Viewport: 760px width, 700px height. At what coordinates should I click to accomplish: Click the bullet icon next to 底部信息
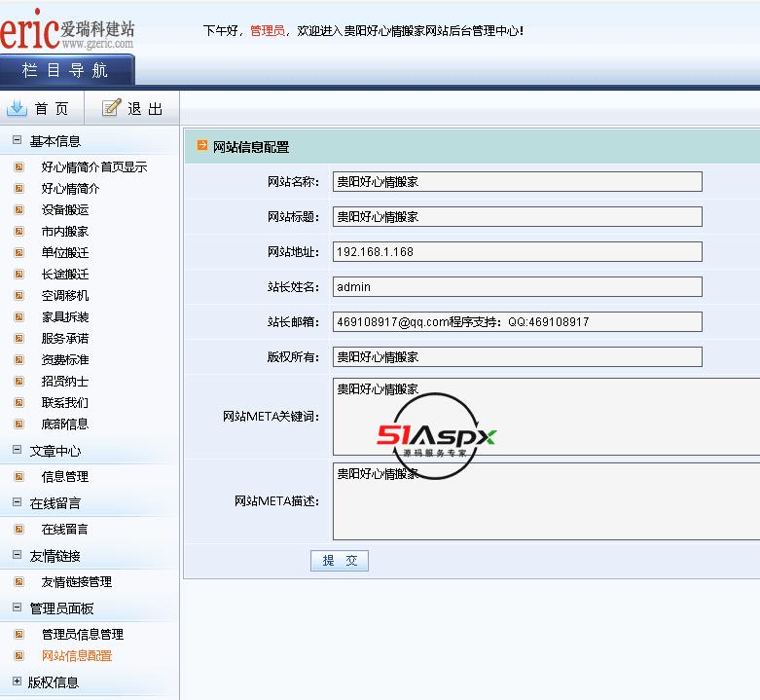(x=18, y=424)
